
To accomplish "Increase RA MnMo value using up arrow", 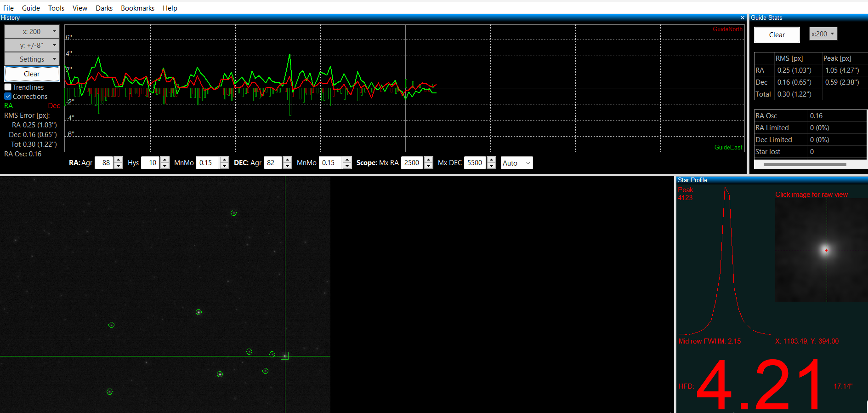I will coord(224,160).
